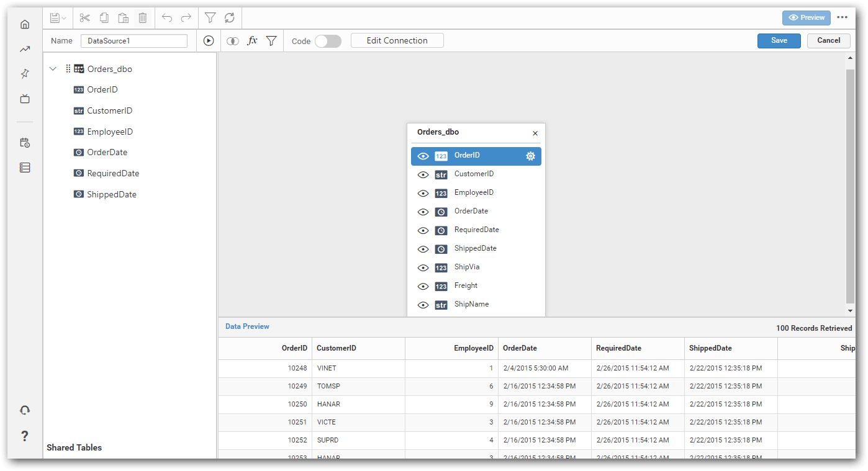Click the Run query play icon
Screen dimensions: 868x471
coord(209,41)
